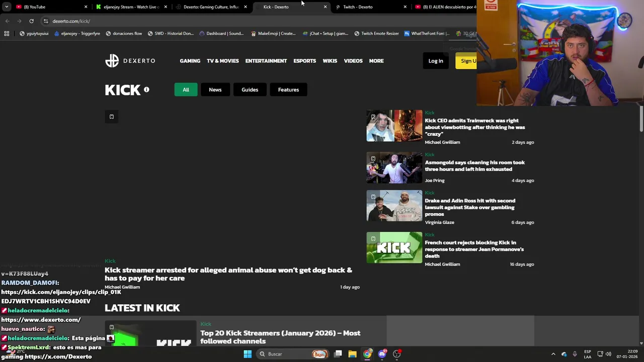644x362 pixels.
Task: Bookmark the Asmongold room cleaning article
Action: [x=373, y=158]
